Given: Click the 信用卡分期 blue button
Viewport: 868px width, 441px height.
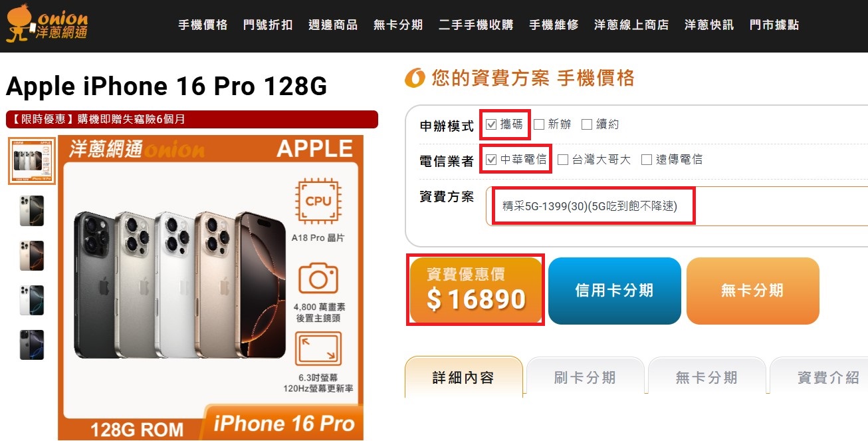Looking at the screenshot, I should [x=615, y=291].
